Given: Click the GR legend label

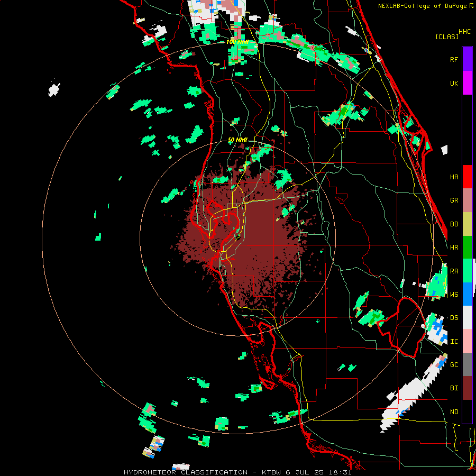Looking at the screenshot, I should (x=454, y=200).
